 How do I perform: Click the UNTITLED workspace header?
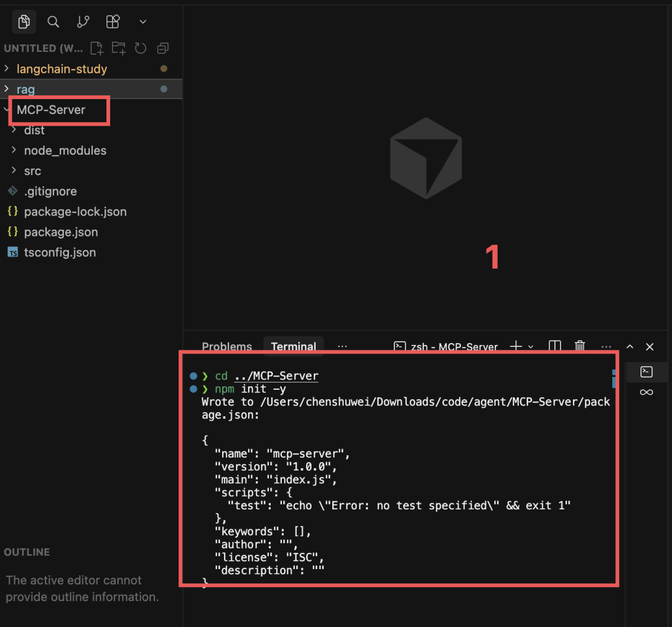(x=44, y=48)
